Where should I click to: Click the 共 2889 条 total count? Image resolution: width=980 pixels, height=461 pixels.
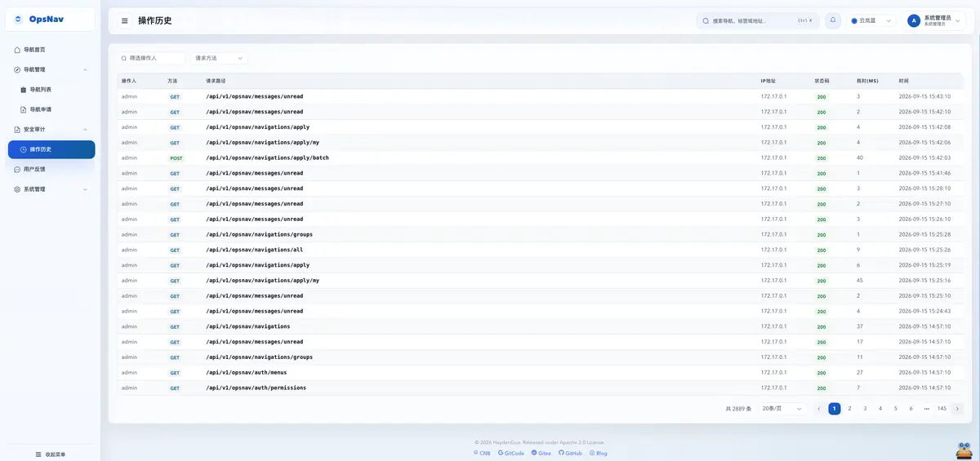[738, 409]
